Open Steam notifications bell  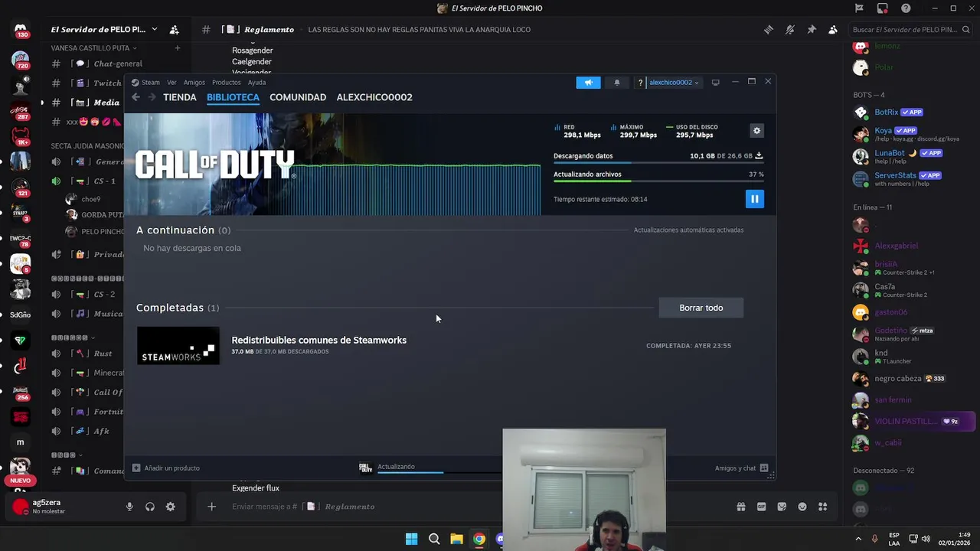(616, 83)
